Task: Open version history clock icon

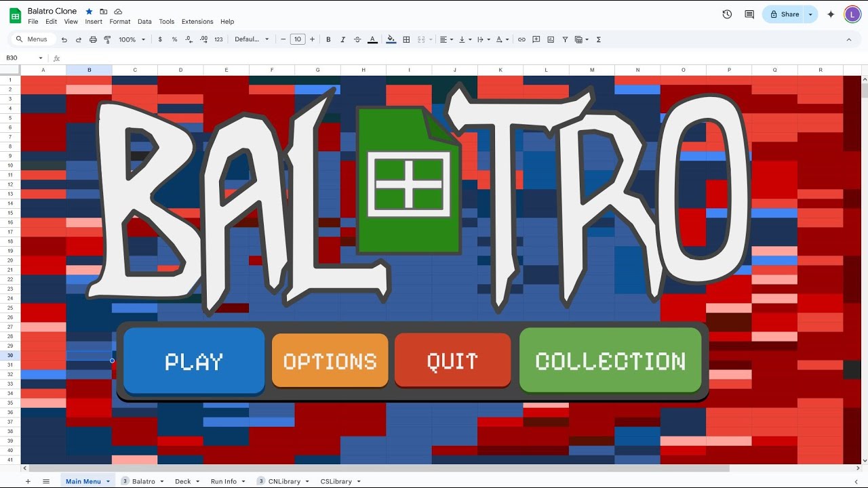Action: coord(727,14)
